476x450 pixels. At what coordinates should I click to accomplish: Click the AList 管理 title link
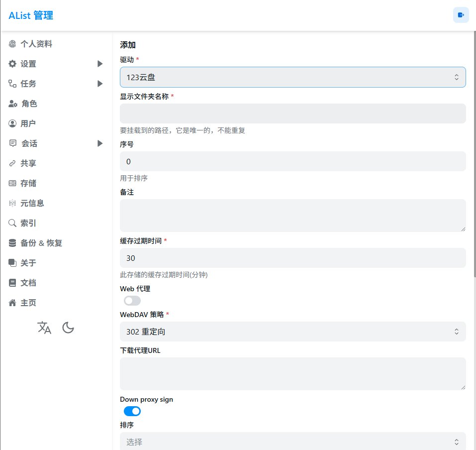point(31,15)
